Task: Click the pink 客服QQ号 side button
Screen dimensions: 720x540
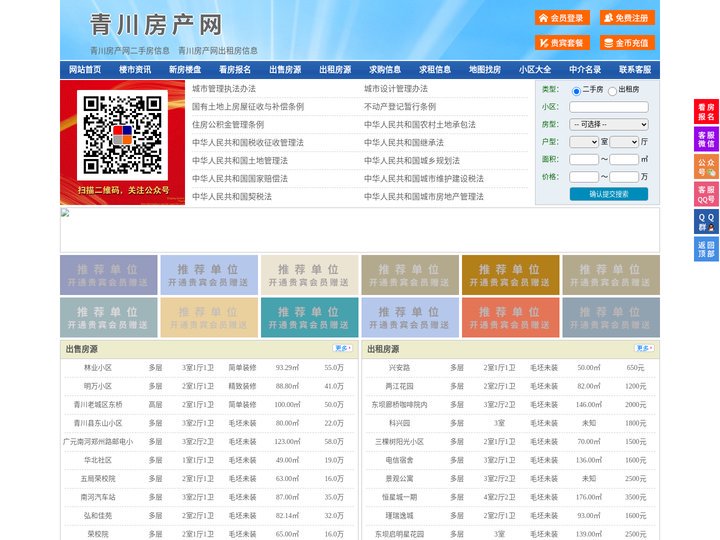Action: 706,194
